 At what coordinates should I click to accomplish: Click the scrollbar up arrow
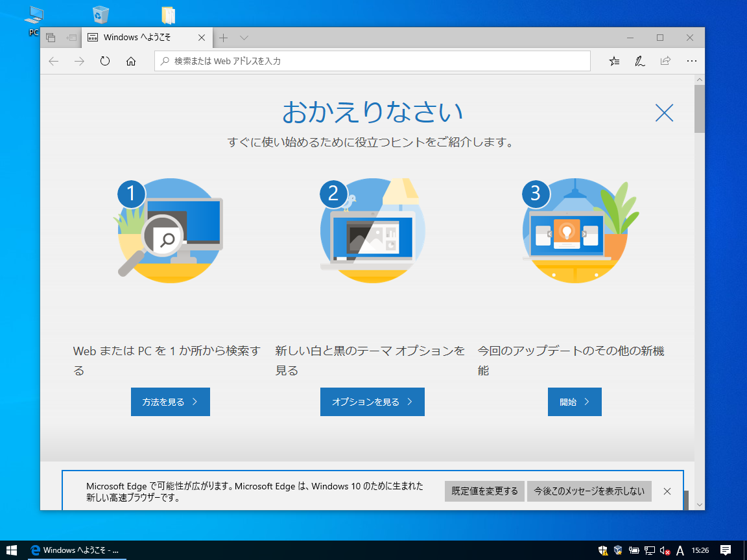(700, 80)
